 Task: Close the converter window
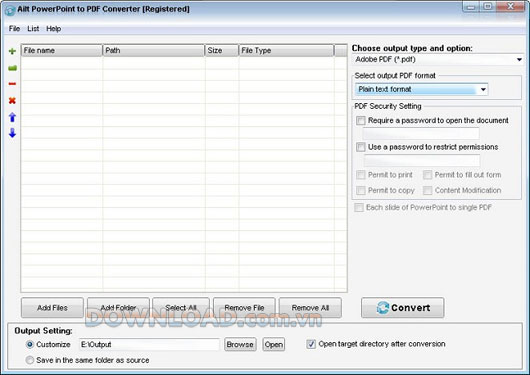coord(511,7)
